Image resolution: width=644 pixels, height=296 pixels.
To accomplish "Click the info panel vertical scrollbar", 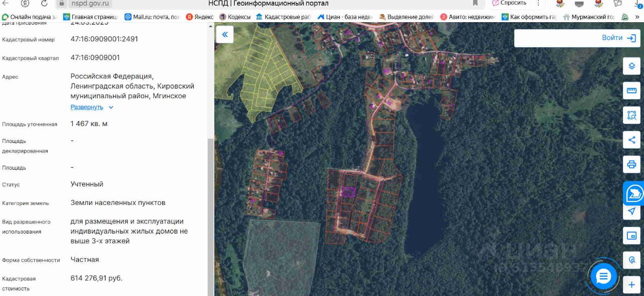I will [x=210, y=216].
